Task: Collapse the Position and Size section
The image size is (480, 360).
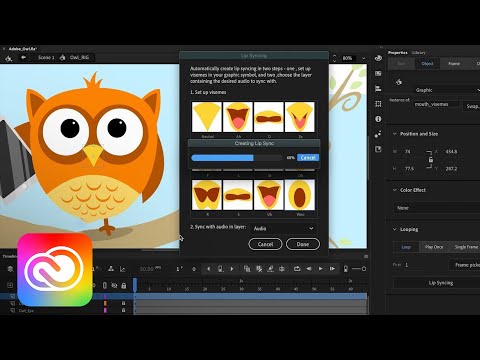Action: 395,134
